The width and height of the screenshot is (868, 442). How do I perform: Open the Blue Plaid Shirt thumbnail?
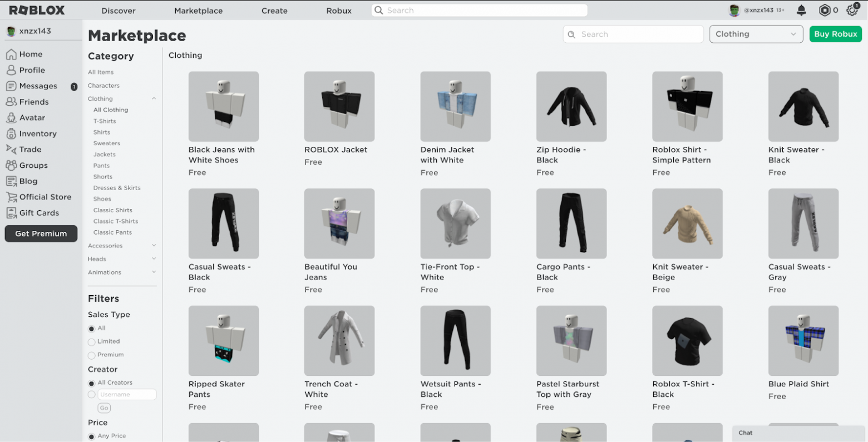[803, 341]
